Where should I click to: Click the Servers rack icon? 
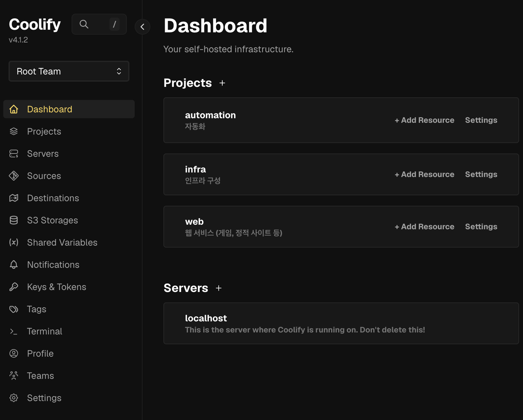pos(14,153)
